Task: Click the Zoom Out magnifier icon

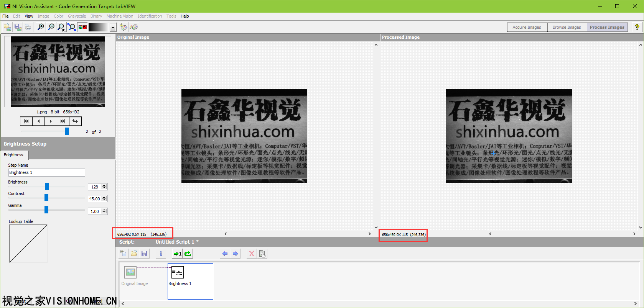Action: [51, 27]
